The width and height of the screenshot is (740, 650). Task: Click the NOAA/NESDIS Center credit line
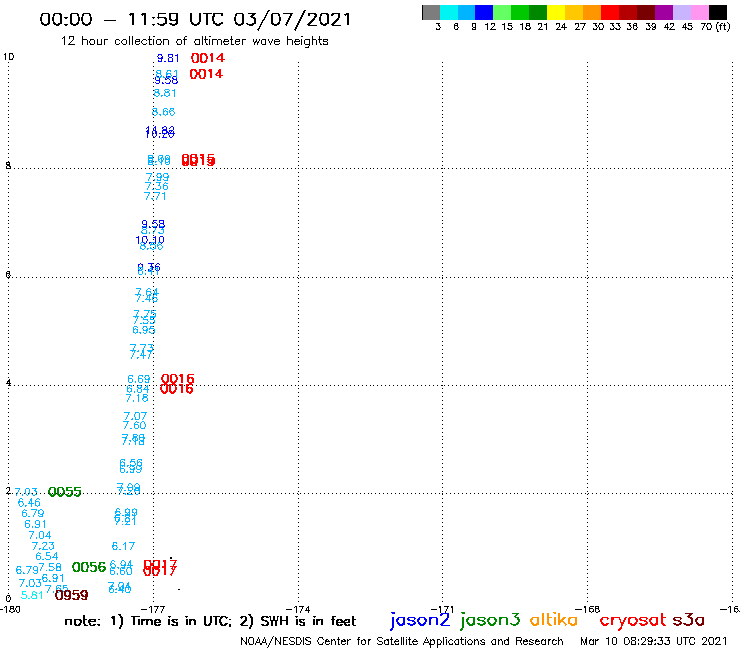tap(402, 641)
